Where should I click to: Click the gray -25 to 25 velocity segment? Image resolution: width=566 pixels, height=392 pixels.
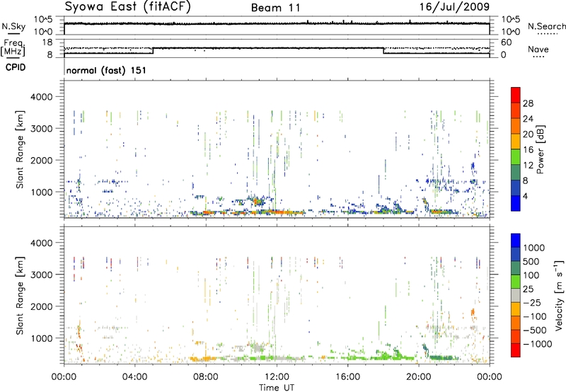click(516, 295)
